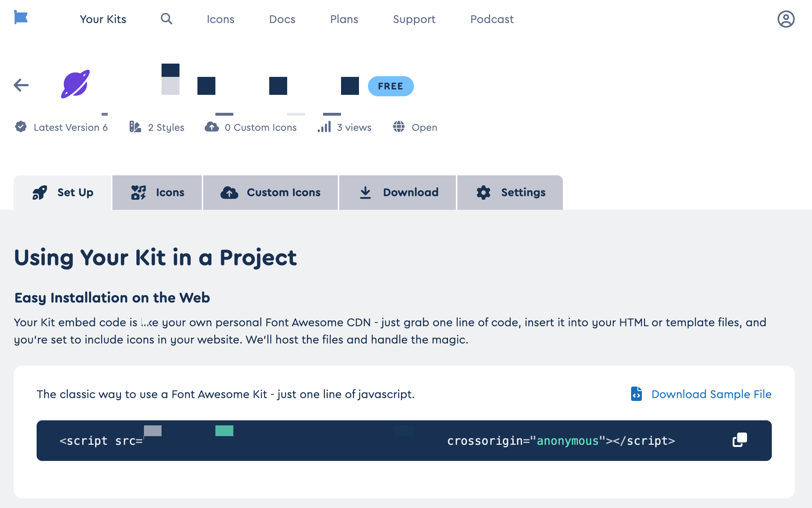Switch to the Custom Icons tab
The width and height of the screenshot is (812, 508).
pos(270,193)
